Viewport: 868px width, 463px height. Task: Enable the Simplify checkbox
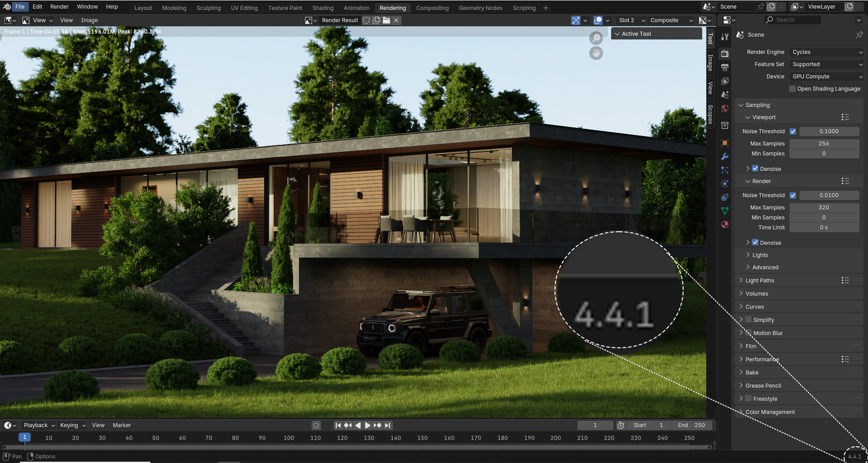click(x=748, y=320)
